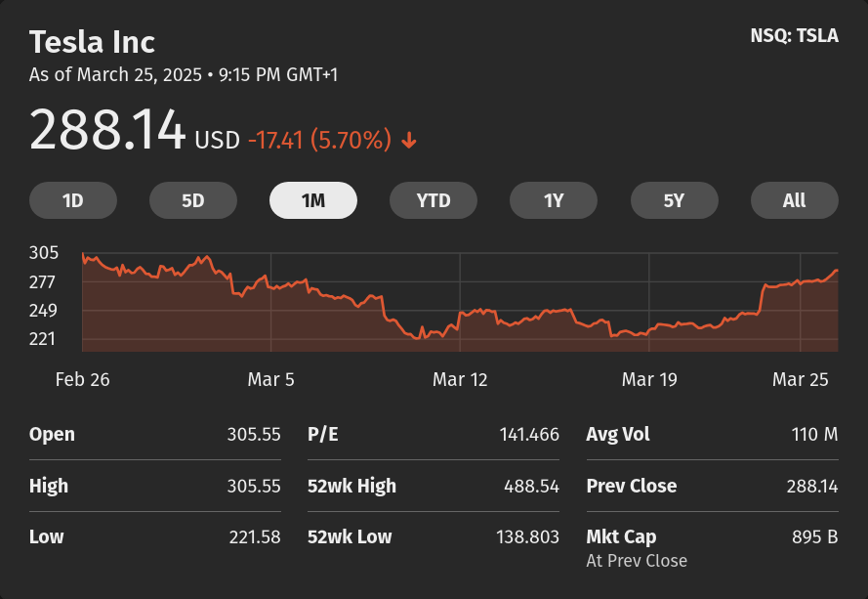Viewport: 868px width, 599px height.
Task: Select the 1D time range
Action: (x=73, y=200)
